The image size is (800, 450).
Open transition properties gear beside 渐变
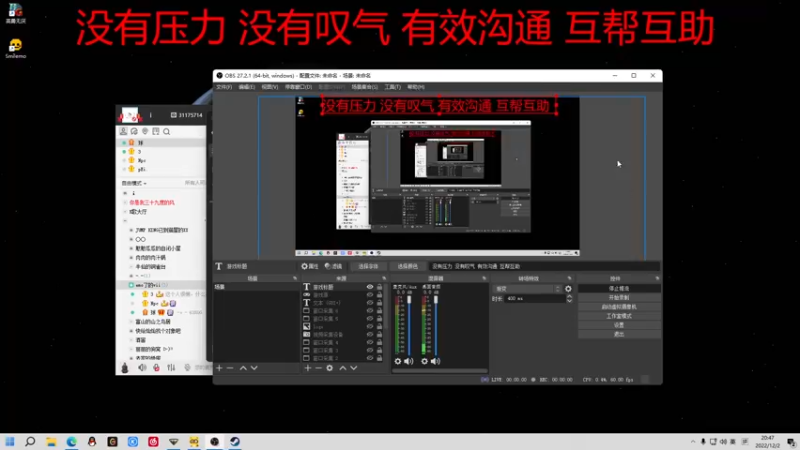[568, 289]
